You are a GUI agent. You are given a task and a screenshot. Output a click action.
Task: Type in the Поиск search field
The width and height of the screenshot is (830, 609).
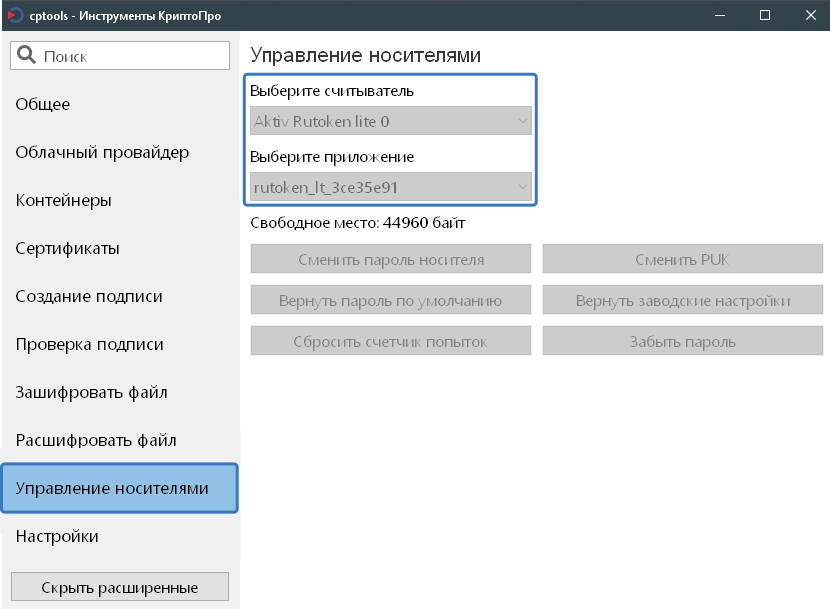coord(130,56)
